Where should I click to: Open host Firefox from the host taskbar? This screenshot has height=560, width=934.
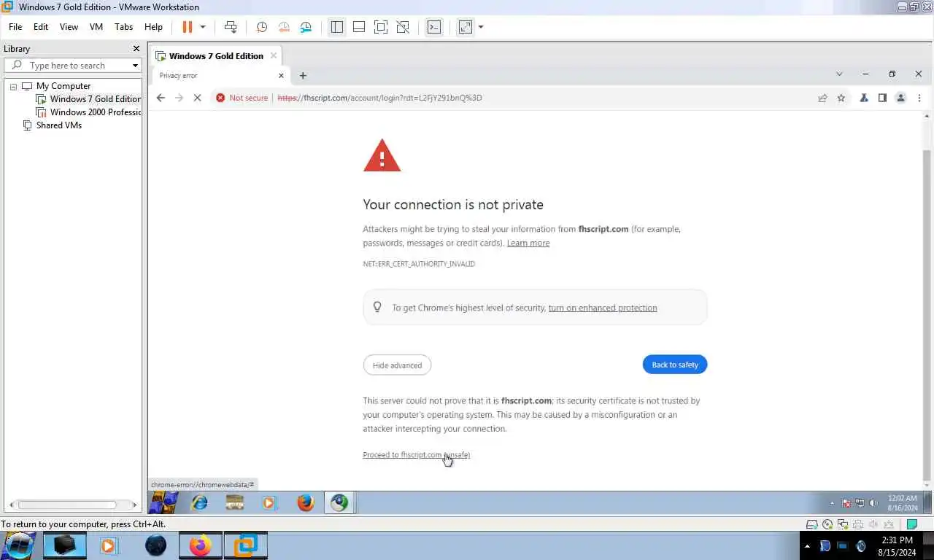tap(200, 545)
